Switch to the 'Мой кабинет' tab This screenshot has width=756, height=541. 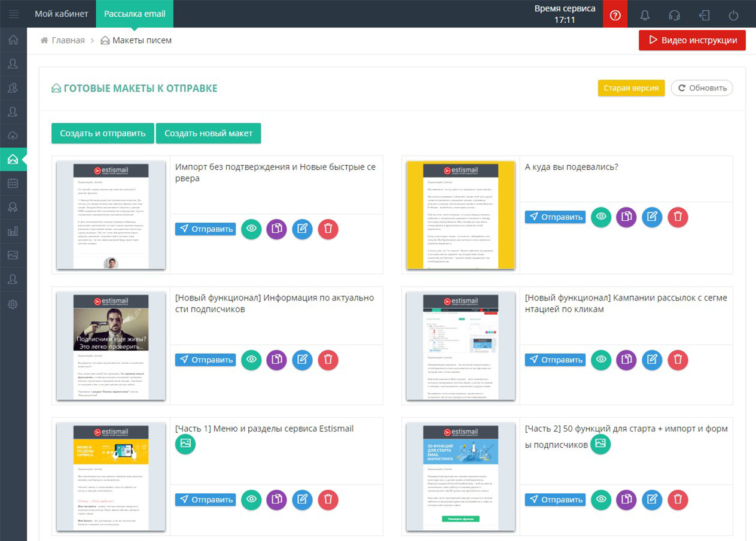[62, 14]
